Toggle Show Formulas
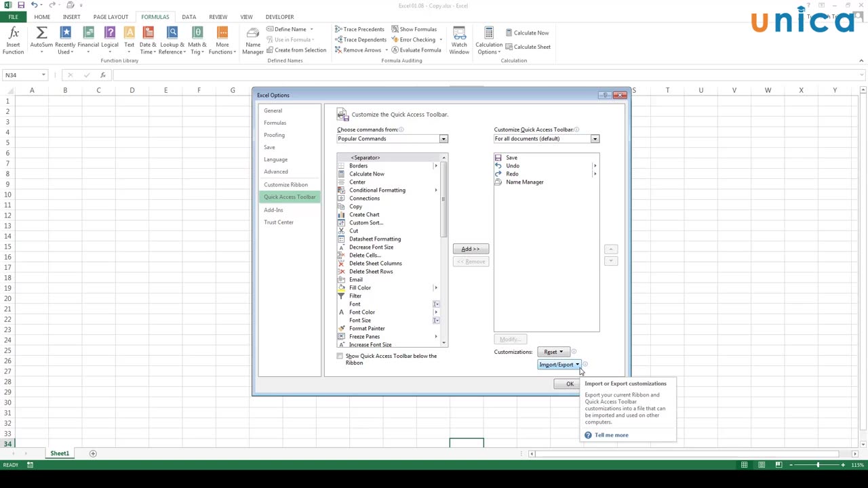The image size is (868, 488). pyautogui.click(x=414, y=29)
